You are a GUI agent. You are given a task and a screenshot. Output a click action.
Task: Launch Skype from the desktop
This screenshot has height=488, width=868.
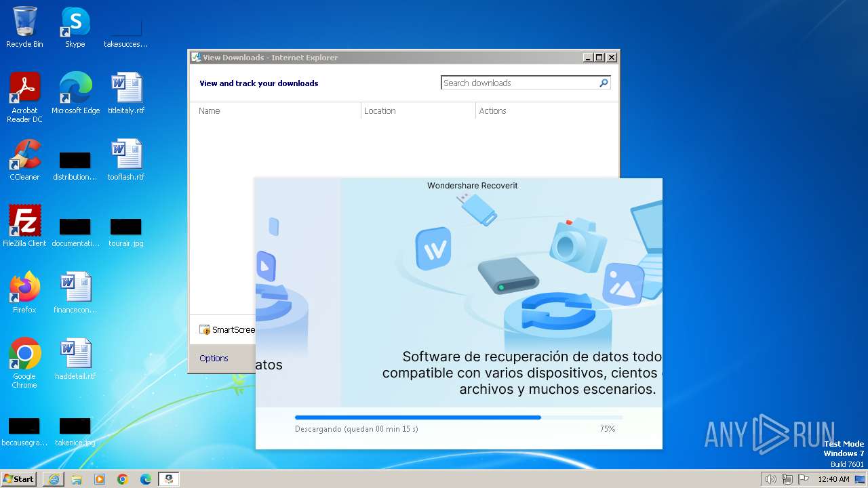point(75,27)
